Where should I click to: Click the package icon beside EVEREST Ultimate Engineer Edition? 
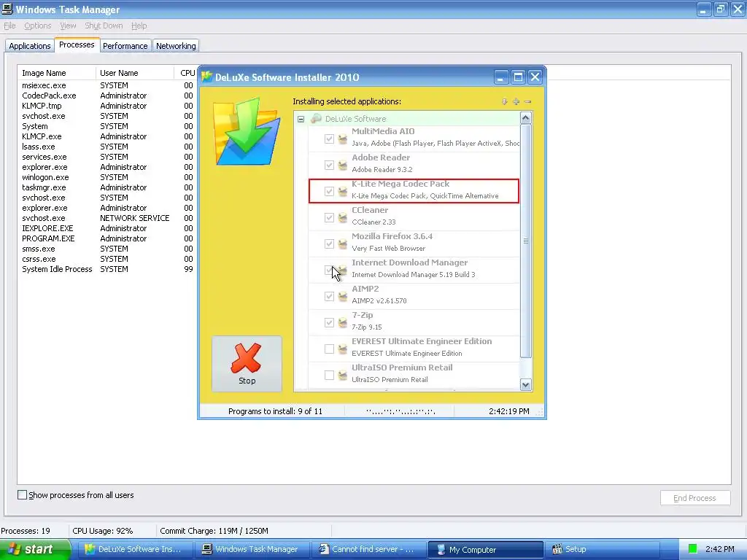[x=343, y=349]
